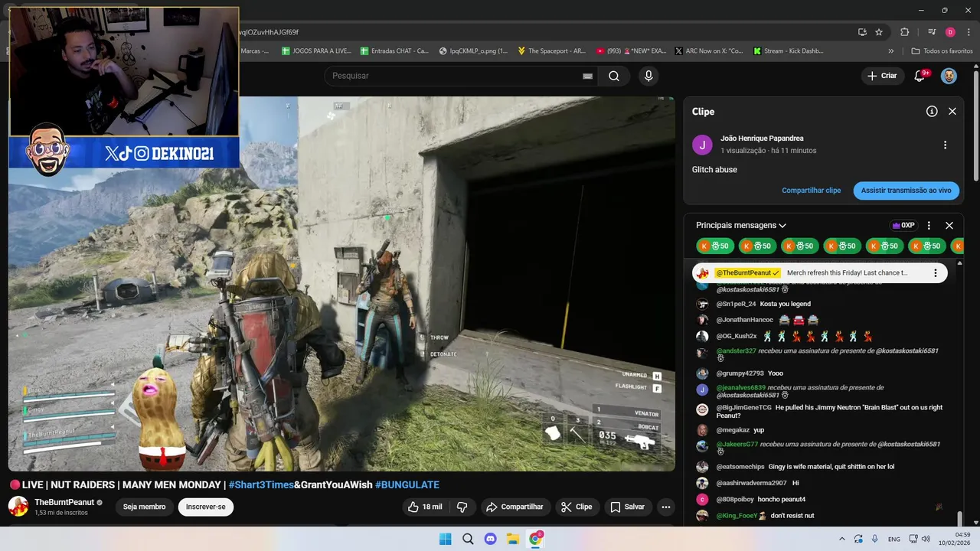The width and height of the screenshot is (980, 551).
Task: Click Compartilhar share button under video
Action: coord(515,507)
